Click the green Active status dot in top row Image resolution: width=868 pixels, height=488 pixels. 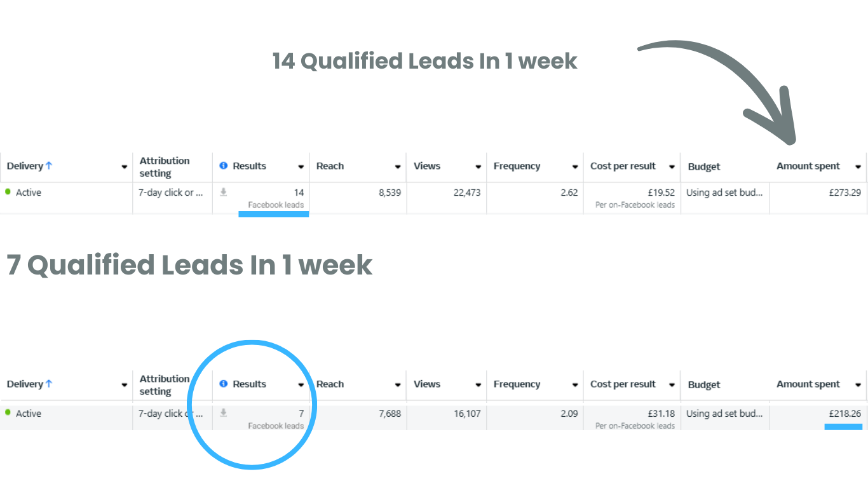[x=8, y=191]
